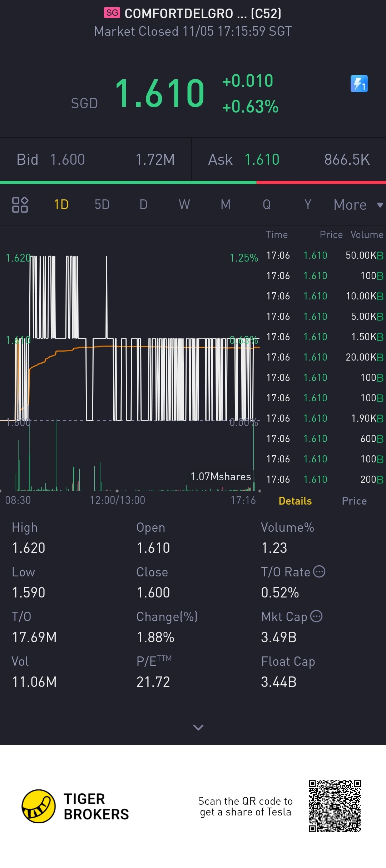Image resolution: width=386 pixels, height=868 pixels.
Task: Tap the 50.00K trade row
Action: [x=325, y=256]
